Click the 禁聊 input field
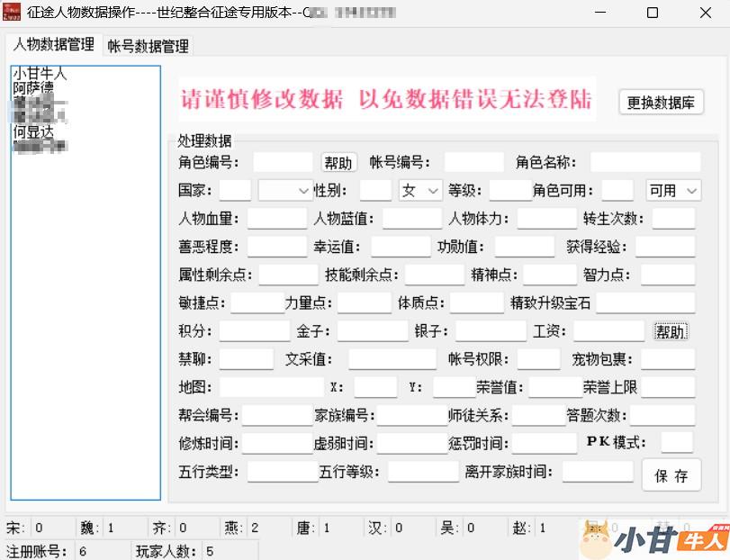 pos(247,359)
